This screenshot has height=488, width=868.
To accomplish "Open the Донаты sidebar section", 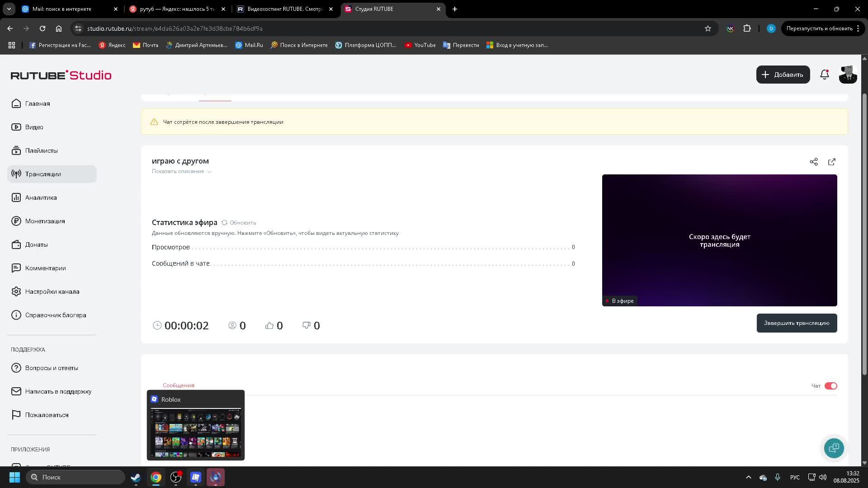I will (36, 244).
